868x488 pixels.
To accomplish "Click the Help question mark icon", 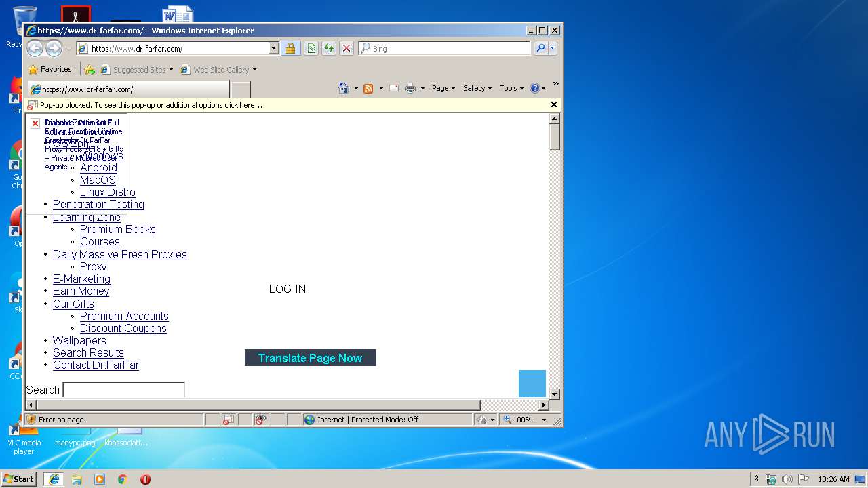I will [534, 88].
